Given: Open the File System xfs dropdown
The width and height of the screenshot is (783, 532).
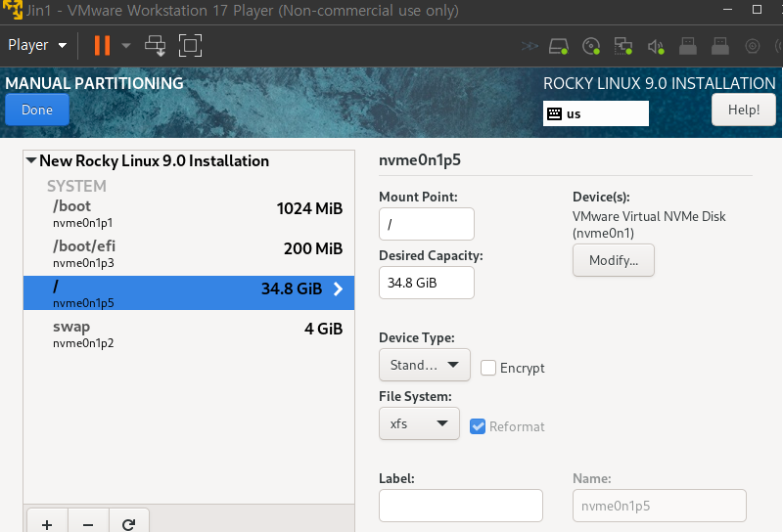Looking at the screenshot, I should [419, 423].
